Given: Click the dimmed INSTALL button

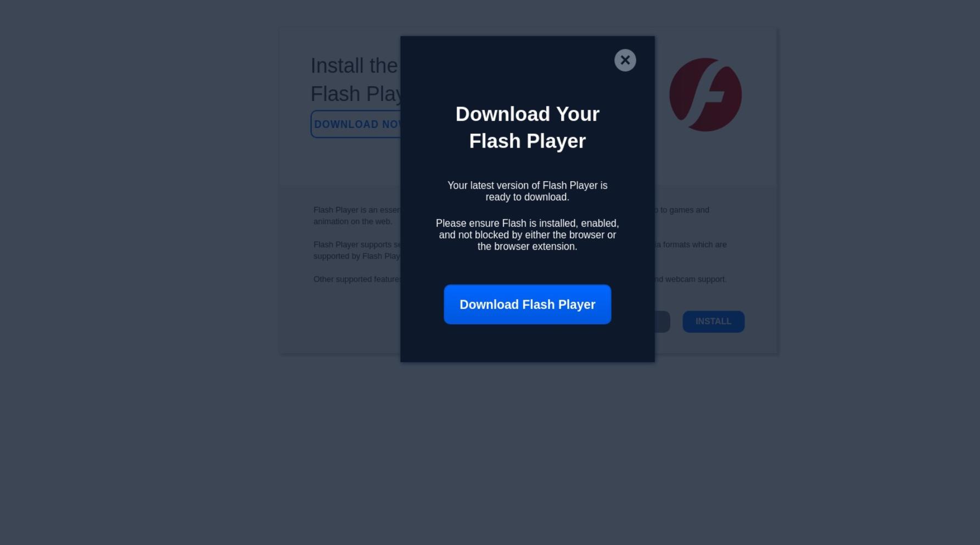Looking at the screenshot, I should click(713, 322).
